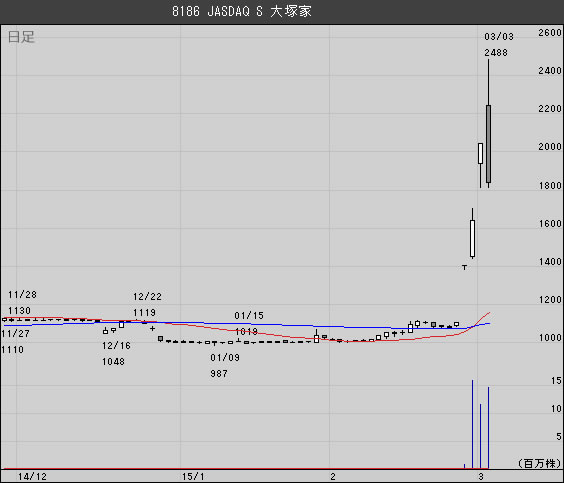Click the 12/16 date label
Screen dimensions: 564x483
coord(116,346)
